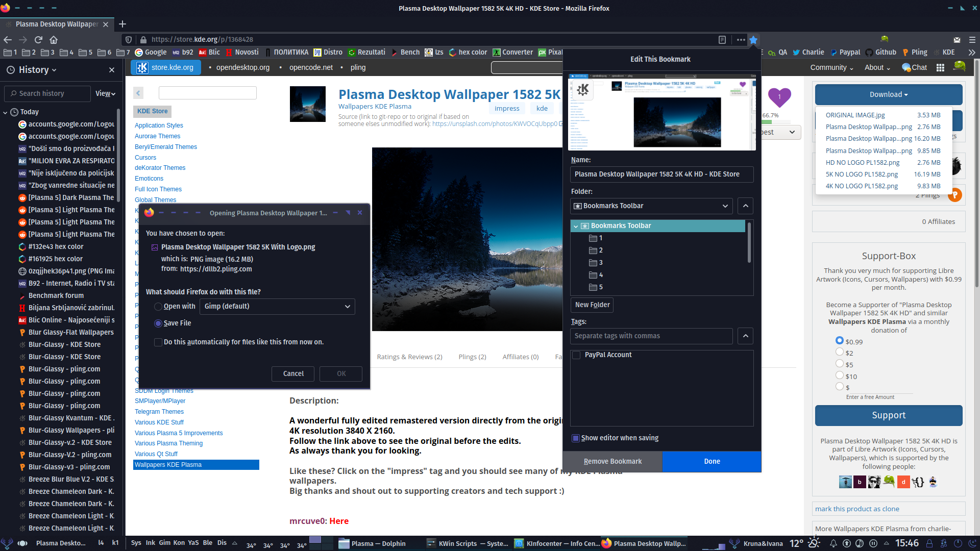Select Open with radio button

click(x=158, y=307)
